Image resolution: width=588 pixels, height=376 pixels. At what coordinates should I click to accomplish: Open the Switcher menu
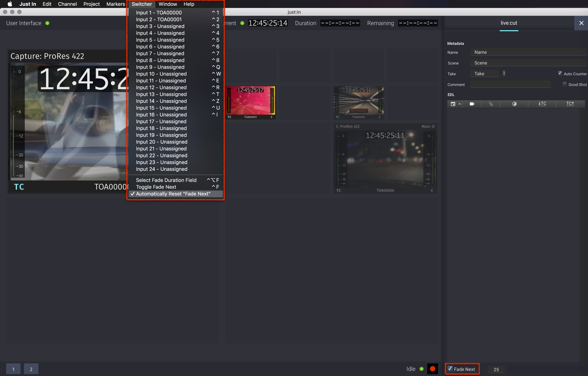tap(142, 4)
